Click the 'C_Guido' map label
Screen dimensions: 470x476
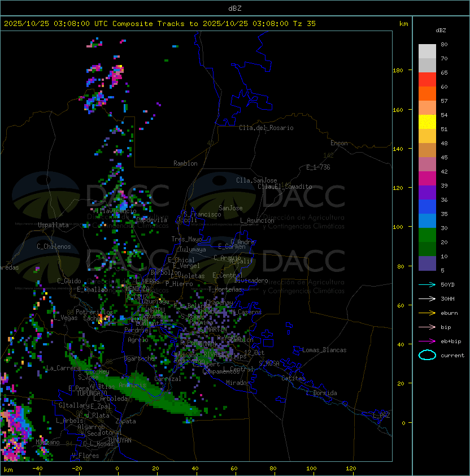(69, 281)
